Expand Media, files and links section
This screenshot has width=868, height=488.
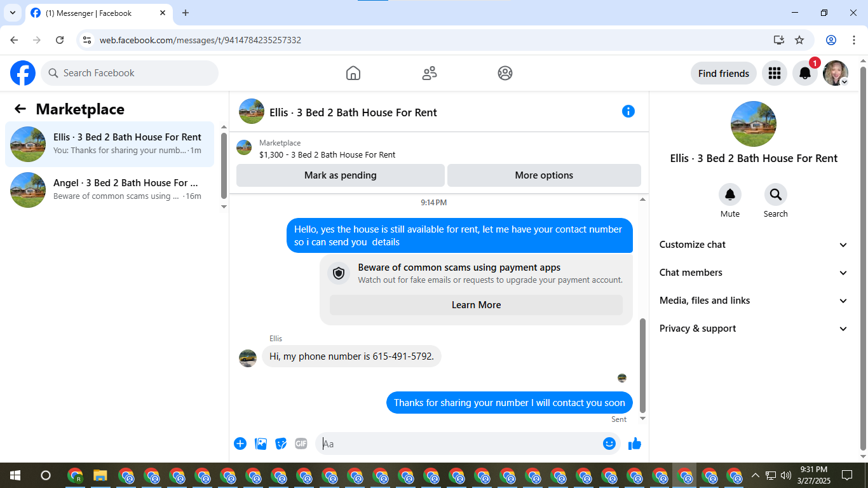(x=754, y=301)
